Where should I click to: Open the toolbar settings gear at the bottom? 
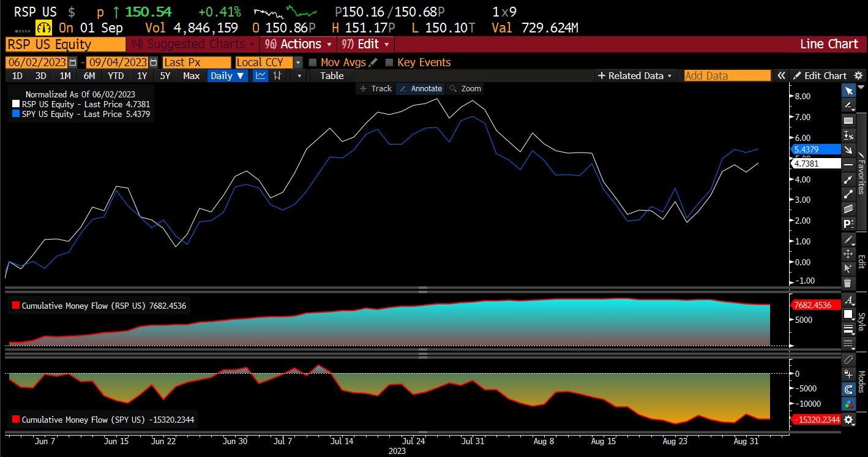[x=848, y=420]
